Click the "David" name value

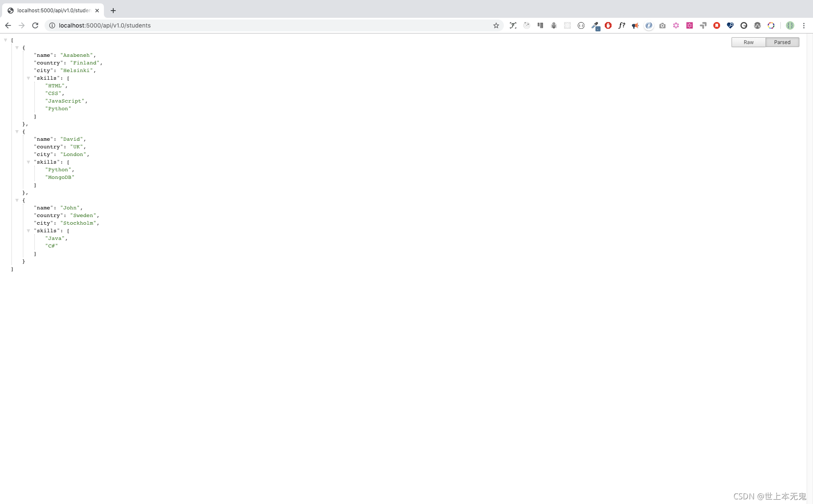tap(72, 139)
